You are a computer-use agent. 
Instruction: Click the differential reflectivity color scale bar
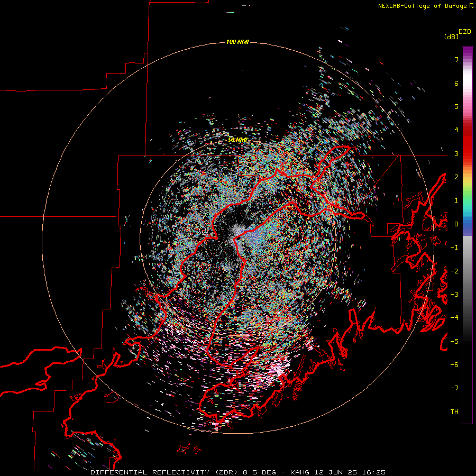tap(467, 235)
